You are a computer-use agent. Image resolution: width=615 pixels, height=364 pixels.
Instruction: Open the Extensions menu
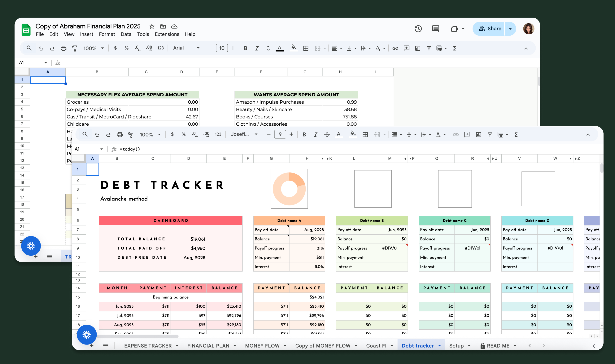[167, 34]
